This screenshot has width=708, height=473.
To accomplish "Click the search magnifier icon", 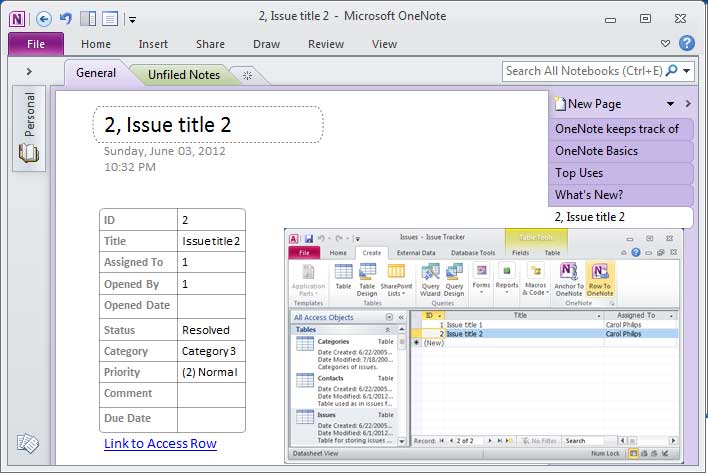I will [672, 71].
